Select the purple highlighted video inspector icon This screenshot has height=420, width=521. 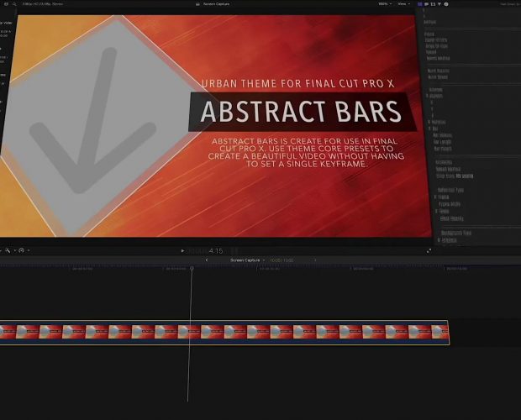click(x=420, y=4)
